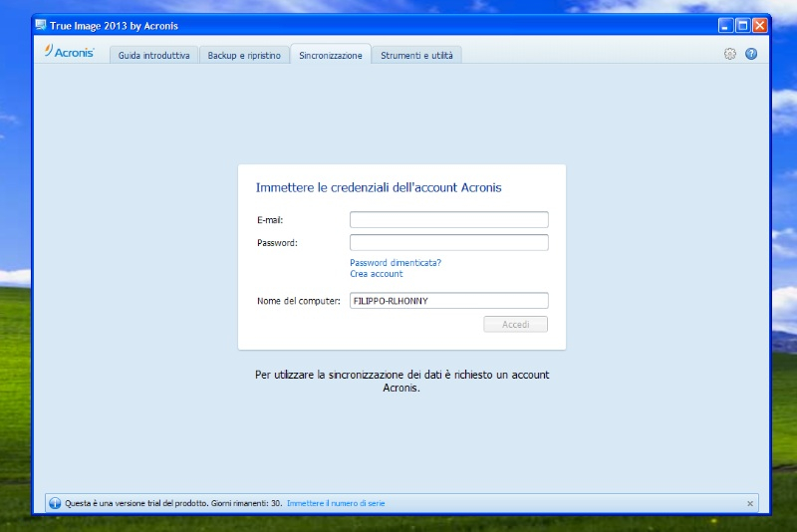Viewport: 797px width, 532px height.
Task: Click the Crea account link
Action: pos(376,274)
